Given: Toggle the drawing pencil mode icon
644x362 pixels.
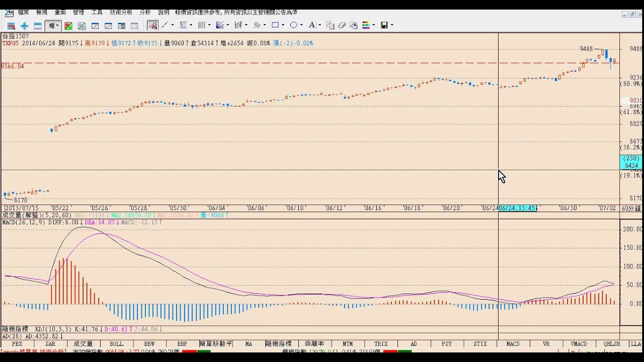Looking at the screenshot, I should 153,26.
